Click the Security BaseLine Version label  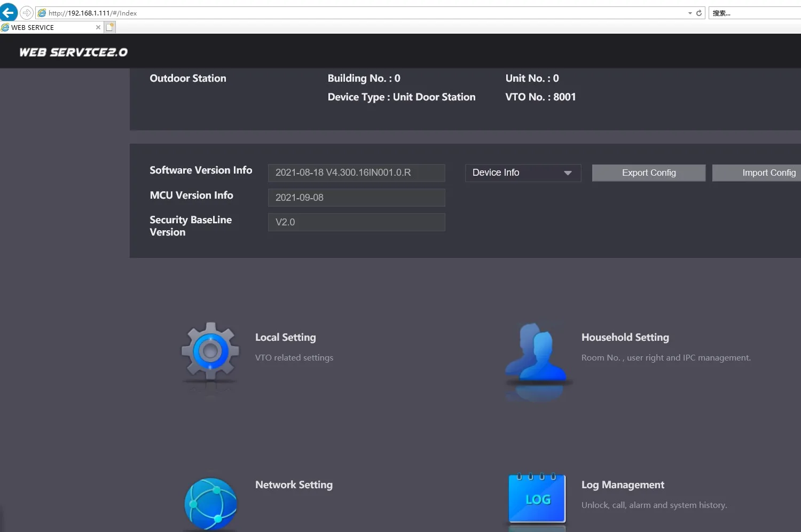click(x=191, y=226)
